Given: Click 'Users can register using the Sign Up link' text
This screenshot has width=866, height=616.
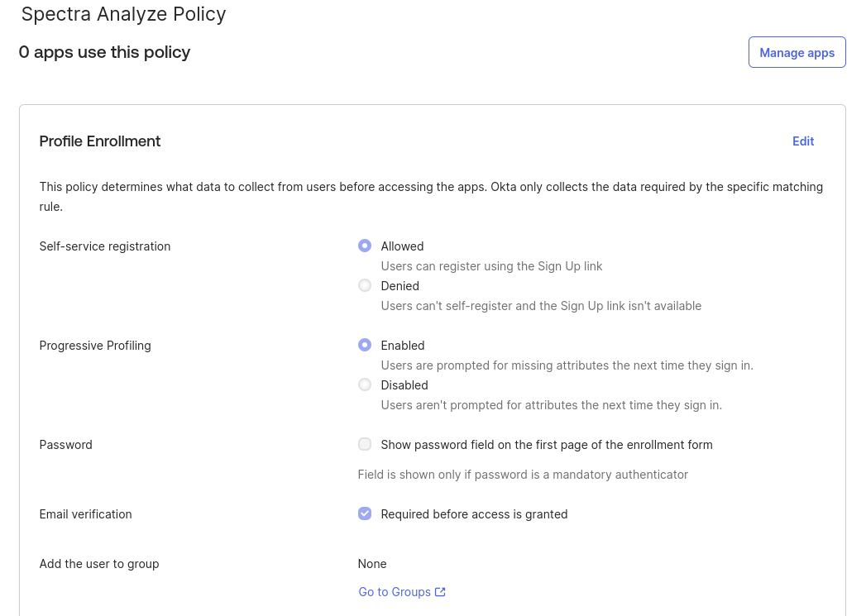Looking at the screenshot, I should [491, 266].
